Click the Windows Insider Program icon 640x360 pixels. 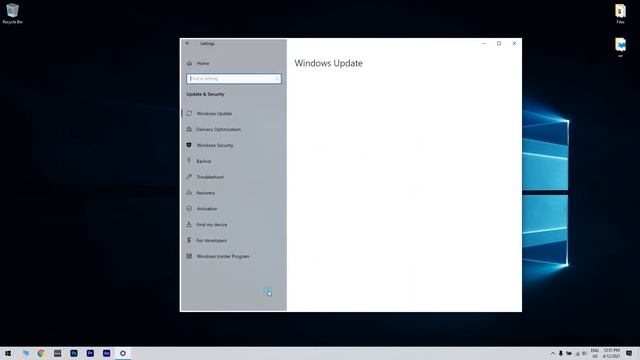[x=189, y=256]
